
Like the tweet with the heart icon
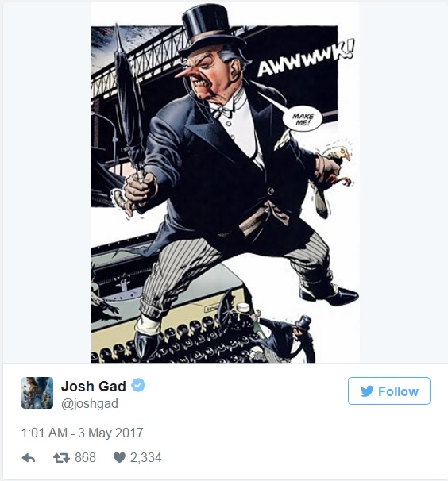(x=119, y=458)
